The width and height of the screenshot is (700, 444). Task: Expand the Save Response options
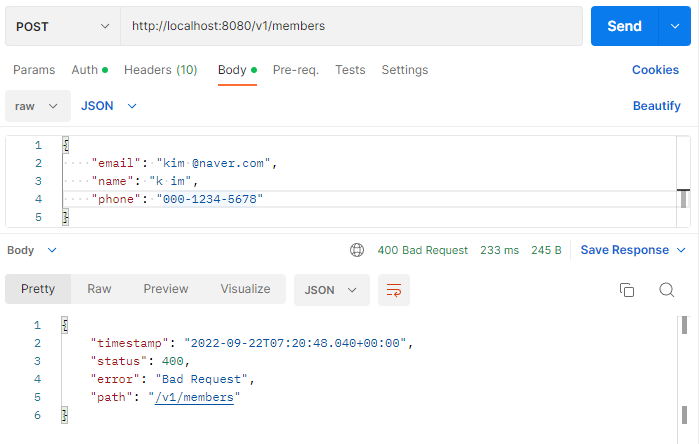point(681,250)
